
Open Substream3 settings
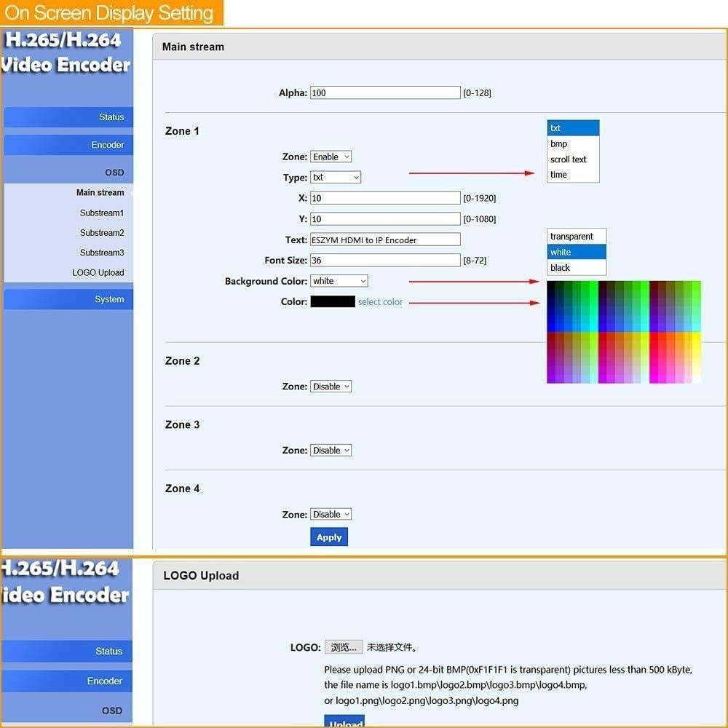102,253
